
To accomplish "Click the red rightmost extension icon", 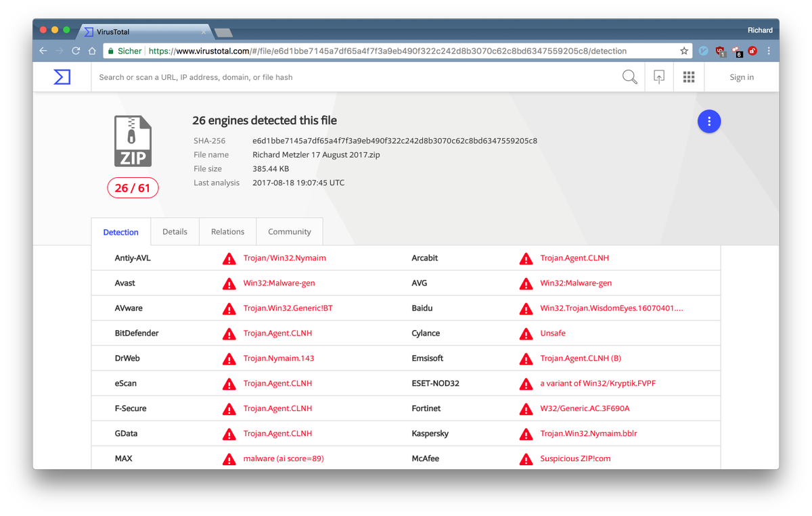I will (x=752, y=51).
